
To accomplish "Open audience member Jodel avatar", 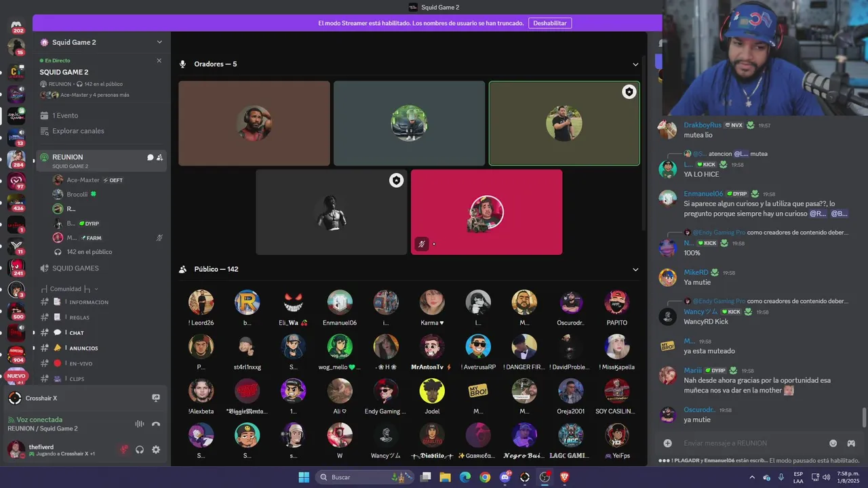I will (432, 391).
